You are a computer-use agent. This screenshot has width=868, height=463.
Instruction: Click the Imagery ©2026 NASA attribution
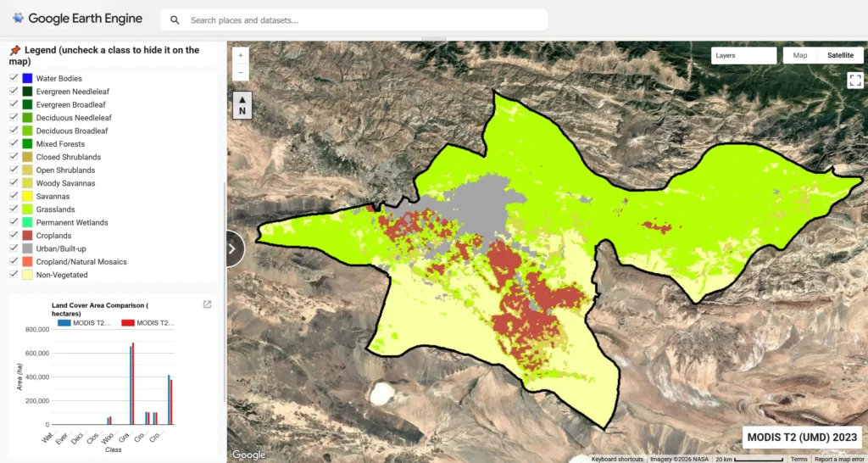679,459
